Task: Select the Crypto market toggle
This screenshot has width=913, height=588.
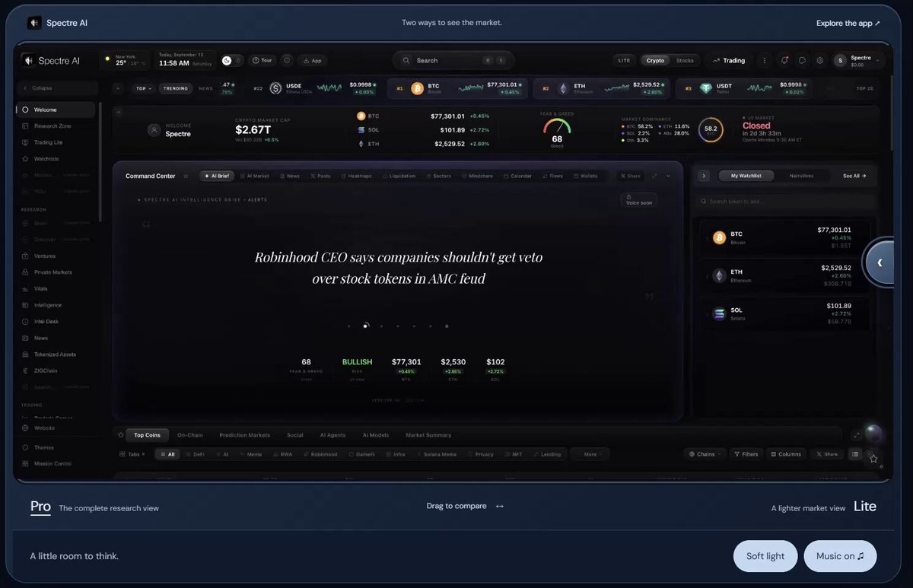Action: pos(655,61)
